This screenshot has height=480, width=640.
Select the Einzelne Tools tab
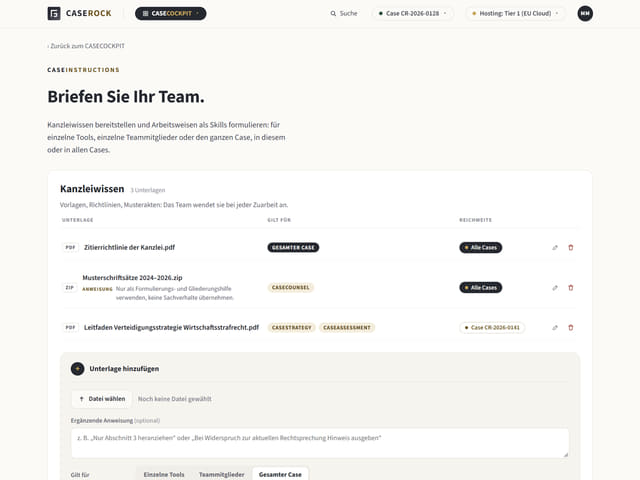point(164,475)
